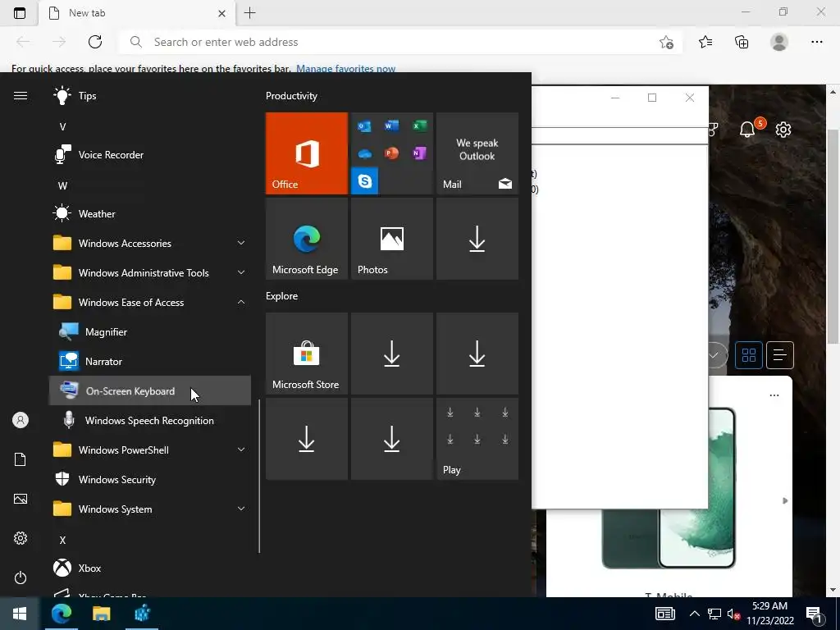This screenshot has width=840, height=630.
Task: Open the Photos tile
Action: [391, 239]
